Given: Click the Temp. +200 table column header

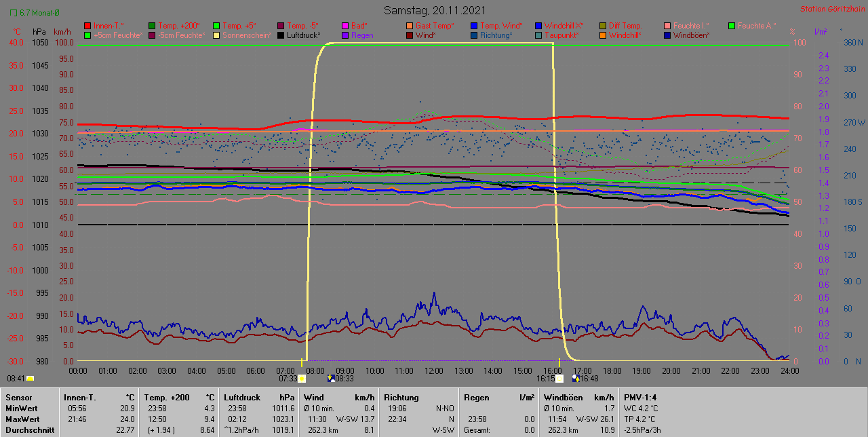Looking at the screenshot, I should coord(167,398).
